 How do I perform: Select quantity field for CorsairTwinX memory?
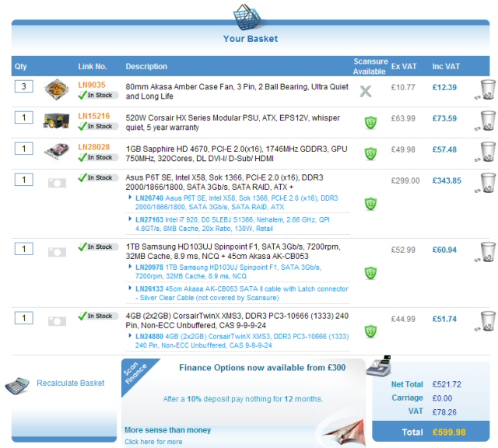(x=23, y=318)
